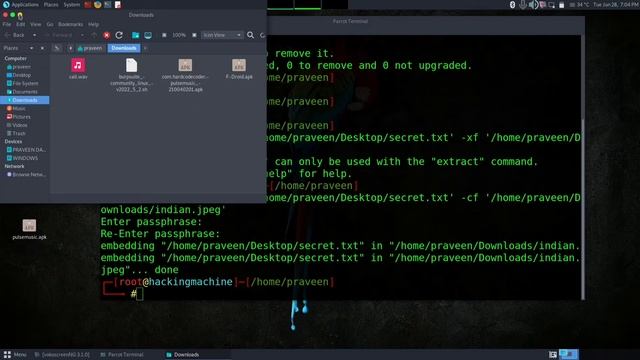Open Pictures in Places sidebar
The image size is (640, 360).
pyautogui.click(x=24, y=117)
